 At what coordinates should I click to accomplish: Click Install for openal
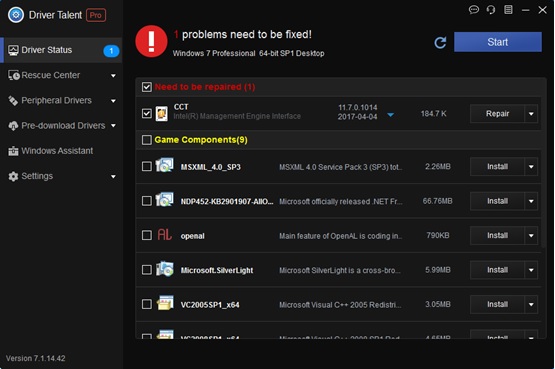coord(497,236)
